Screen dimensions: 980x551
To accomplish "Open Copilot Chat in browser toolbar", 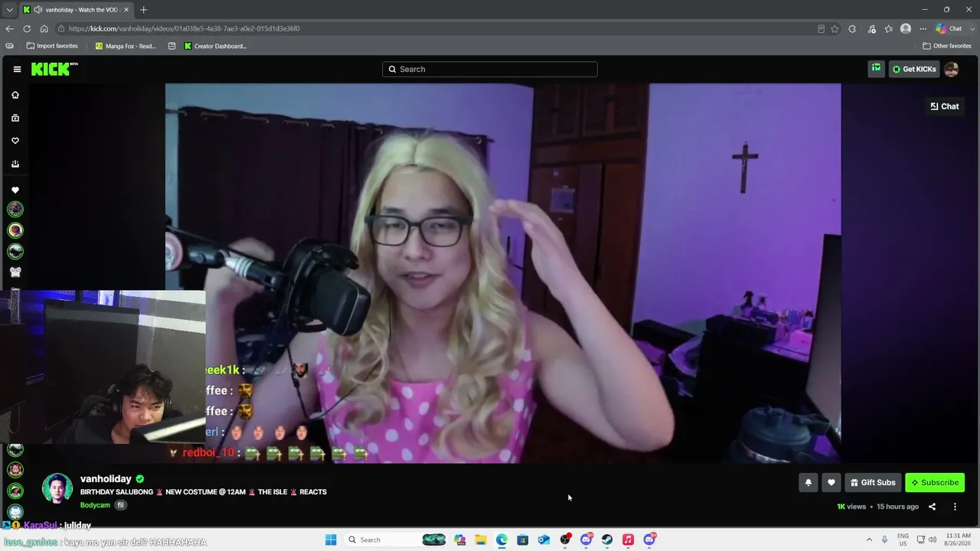I will [949, 29].
